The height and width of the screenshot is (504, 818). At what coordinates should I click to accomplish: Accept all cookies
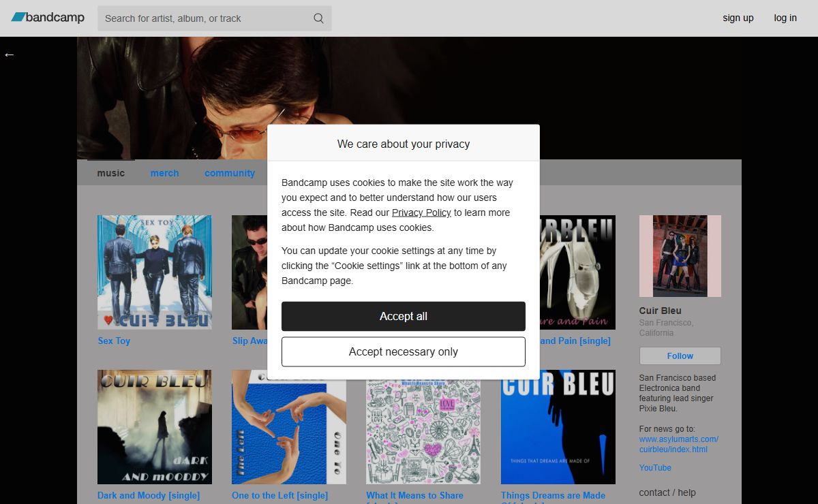(x=404, y=316)
